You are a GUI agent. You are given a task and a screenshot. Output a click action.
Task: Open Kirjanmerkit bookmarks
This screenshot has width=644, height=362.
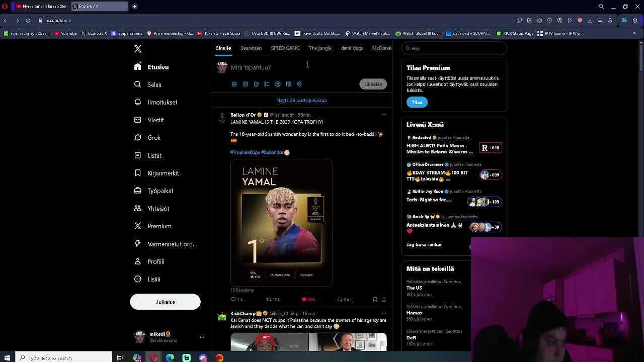click(x=156, y=173)
